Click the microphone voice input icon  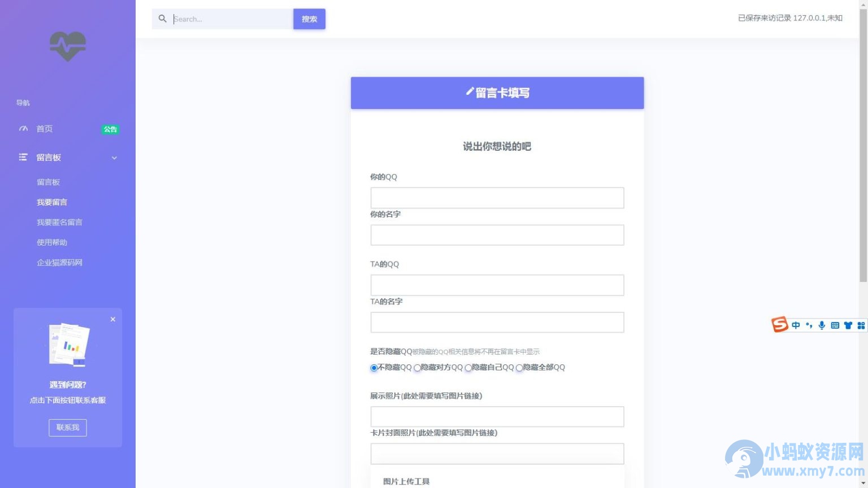(822, 325)
